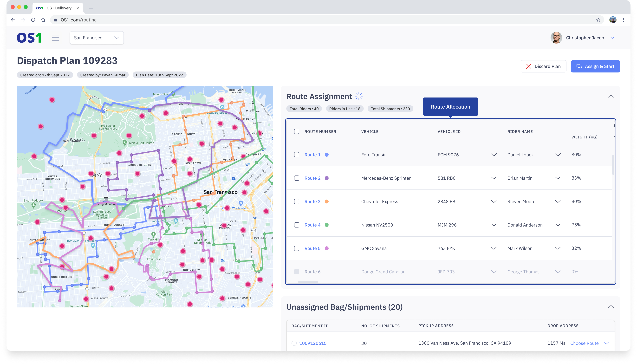This screenshot has width=637, height=364.
Task: Open a new browser tab
Action: point(91,8)
